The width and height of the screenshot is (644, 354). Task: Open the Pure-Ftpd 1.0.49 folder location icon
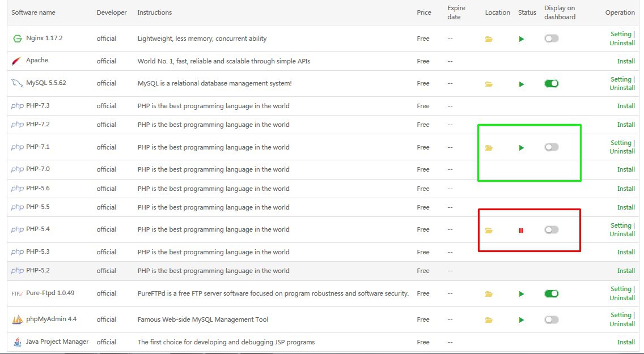click(489, 294)
